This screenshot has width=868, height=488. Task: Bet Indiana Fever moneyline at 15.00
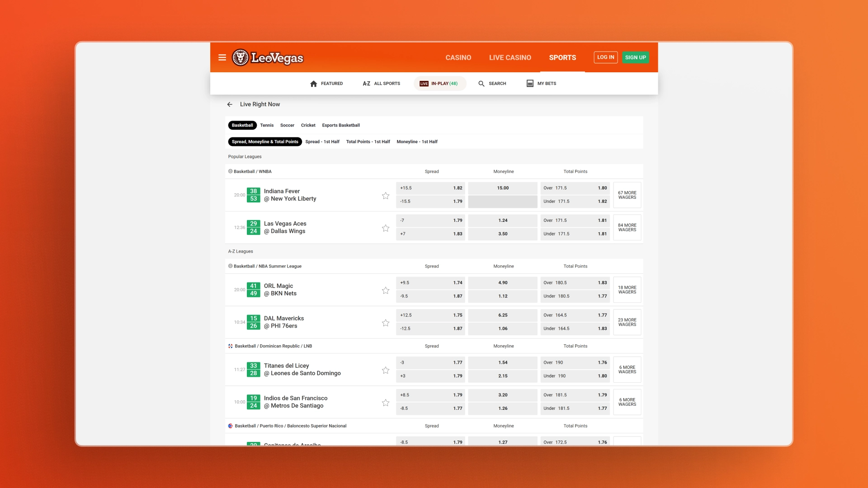(503, 188)
